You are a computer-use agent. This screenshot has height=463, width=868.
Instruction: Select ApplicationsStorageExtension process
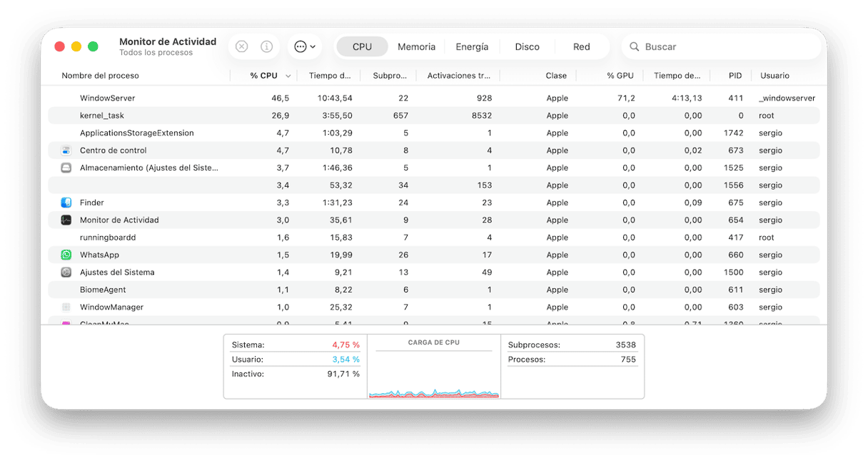click(137, 133)
